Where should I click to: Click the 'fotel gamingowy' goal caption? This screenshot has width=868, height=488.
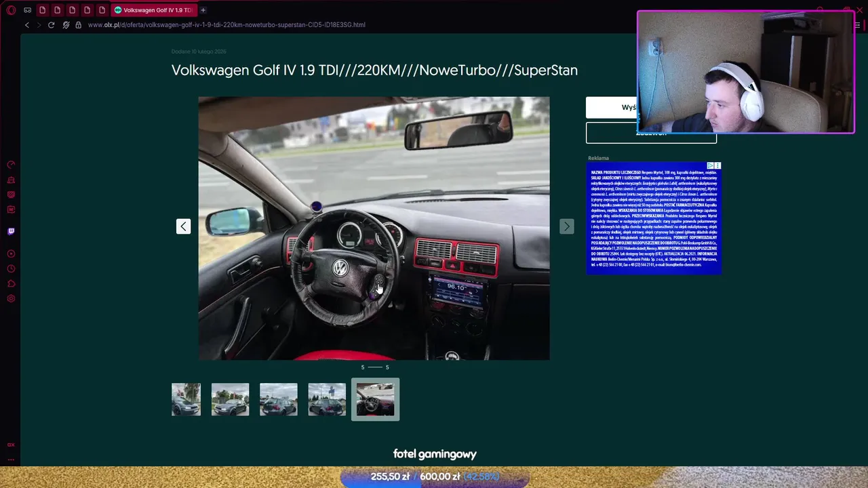435,454
